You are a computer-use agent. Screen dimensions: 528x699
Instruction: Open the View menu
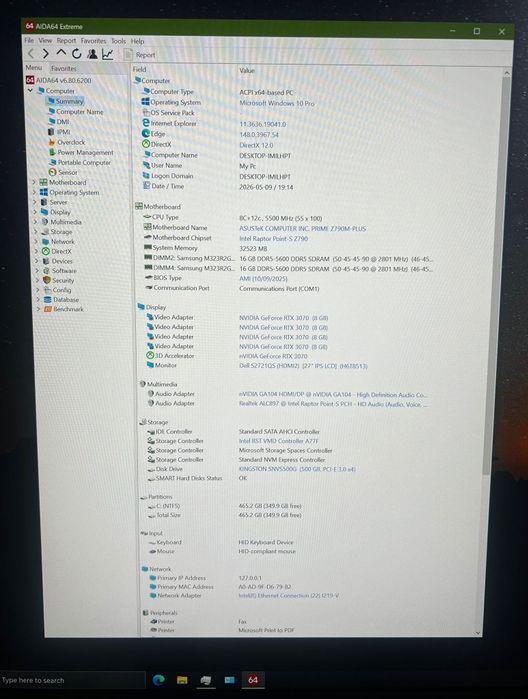(45, 40)
